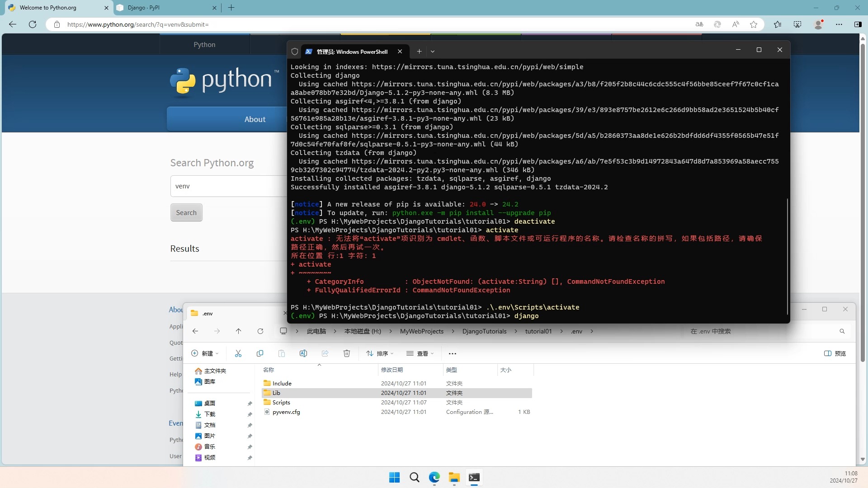Click the Delete trash icon
The height and width of the screenshot is (488, 868).
(x=347, y=353)
